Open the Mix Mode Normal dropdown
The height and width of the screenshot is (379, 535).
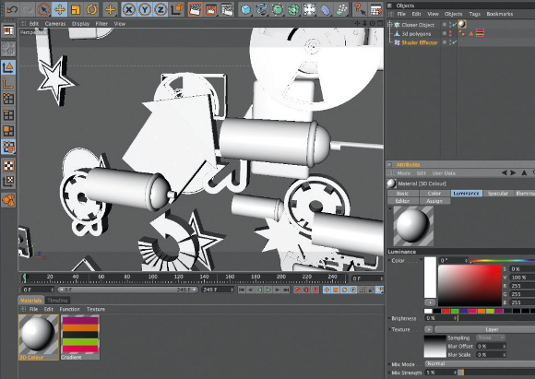[x=480, y=364]
